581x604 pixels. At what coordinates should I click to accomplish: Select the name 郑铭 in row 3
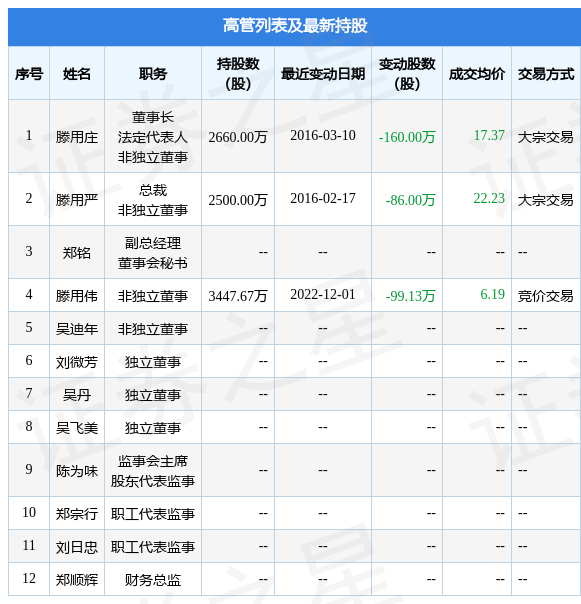pos(77,253)
